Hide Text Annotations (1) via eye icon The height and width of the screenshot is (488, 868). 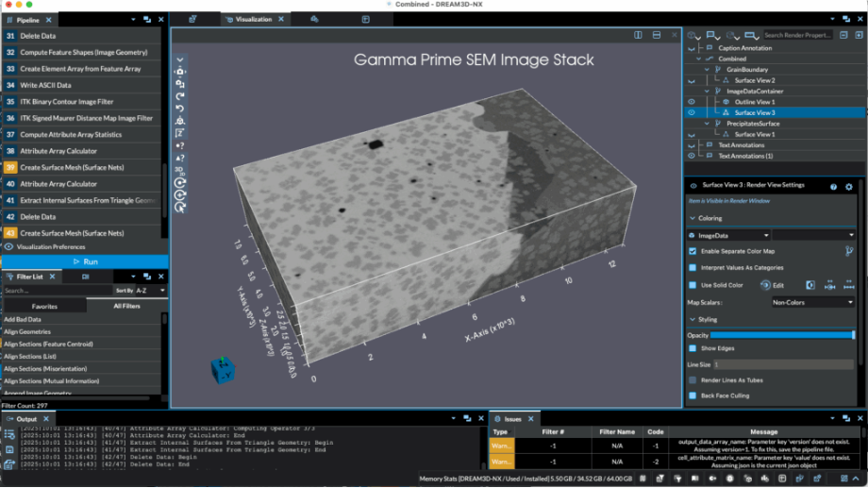point(692,156)
